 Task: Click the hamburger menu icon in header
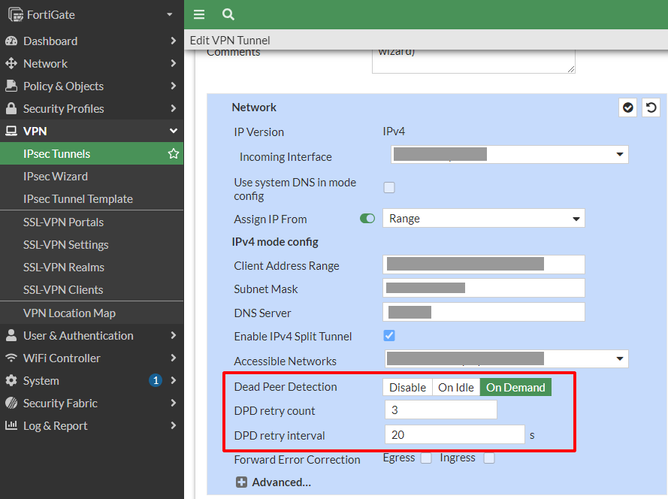coord(199,15)
